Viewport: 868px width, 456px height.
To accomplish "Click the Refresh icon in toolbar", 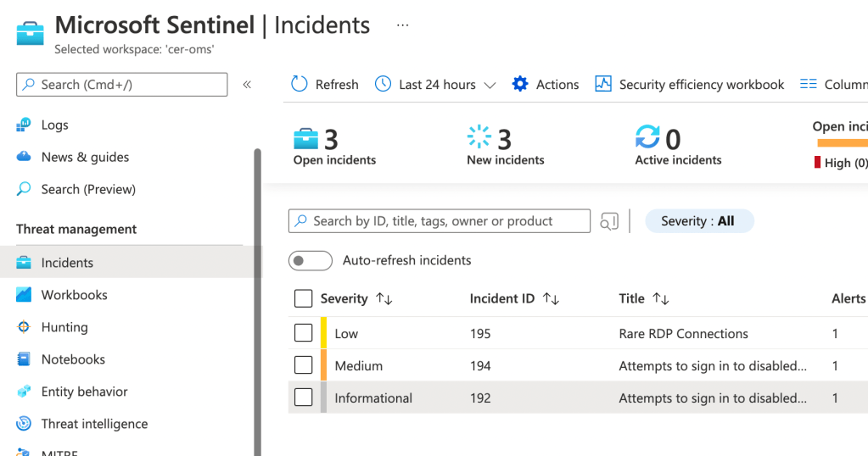I will pos(299,84).
